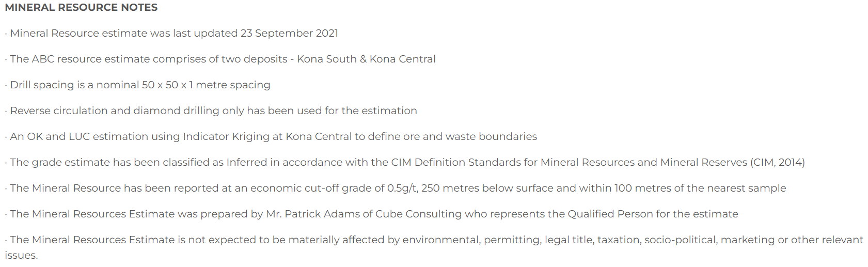Click the 'Indicator Kriging' phrase

pyautogui.click(x=226, y=137)
